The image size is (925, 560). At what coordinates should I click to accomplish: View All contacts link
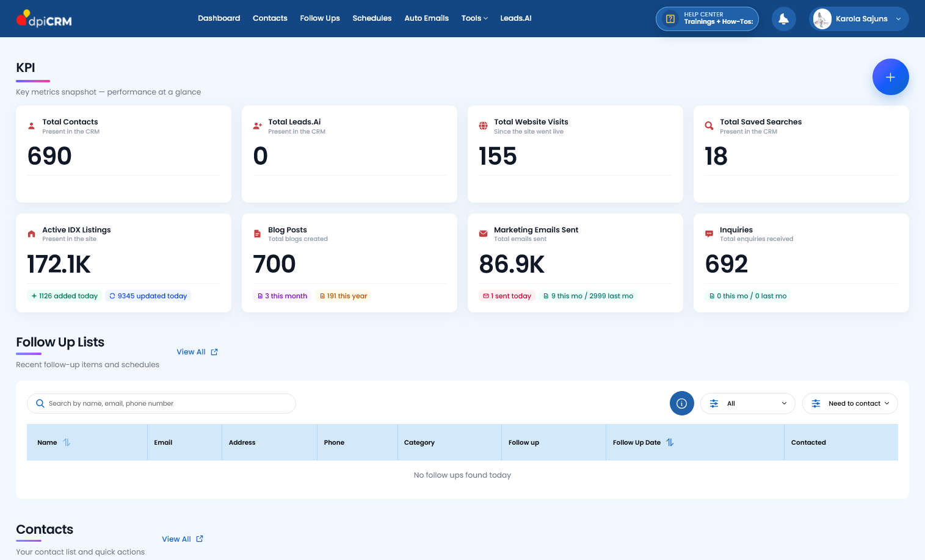(183, 539)
